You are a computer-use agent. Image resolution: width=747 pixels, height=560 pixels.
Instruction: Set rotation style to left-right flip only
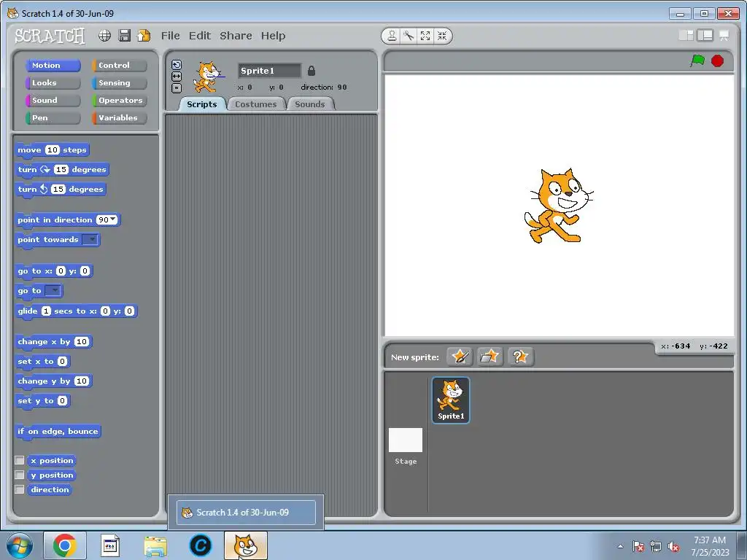(177, 76)
